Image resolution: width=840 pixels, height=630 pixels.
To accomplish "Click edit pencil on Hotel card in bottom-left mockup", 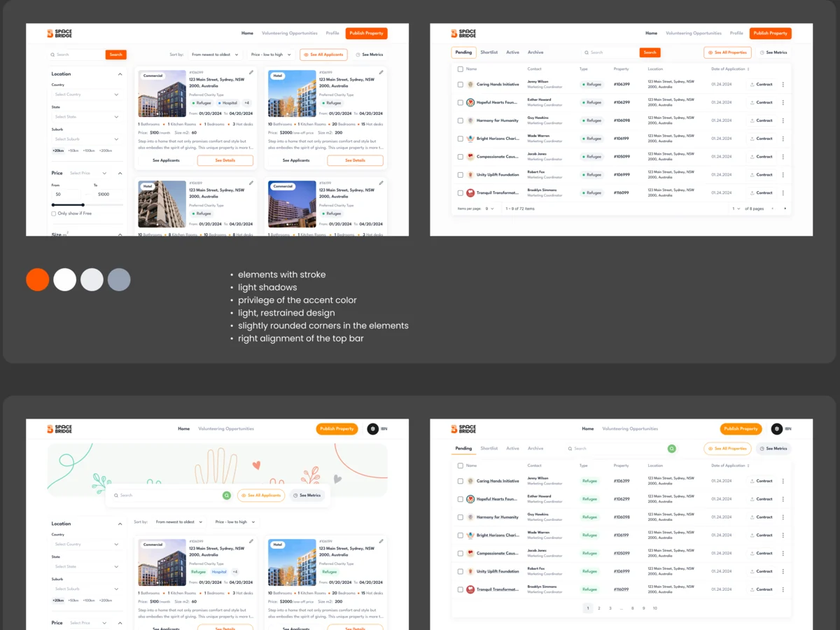I will coord(381,541).
